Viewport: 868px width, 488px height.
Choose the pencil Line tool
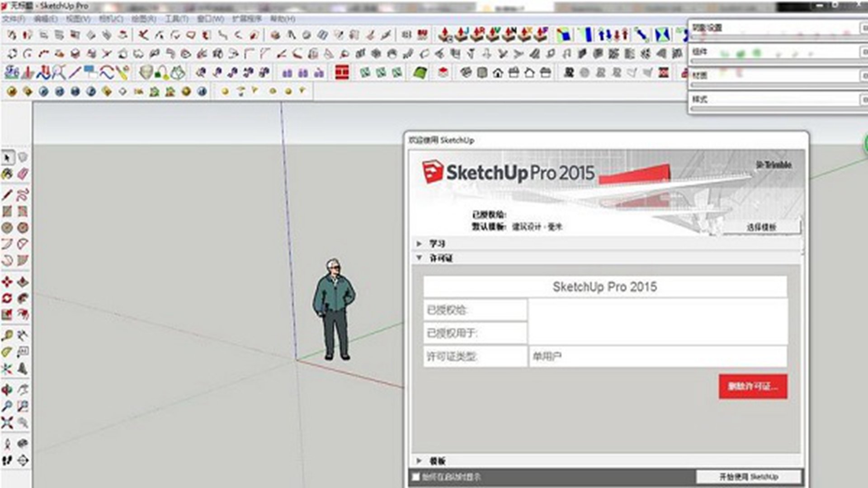click(7, 195)
